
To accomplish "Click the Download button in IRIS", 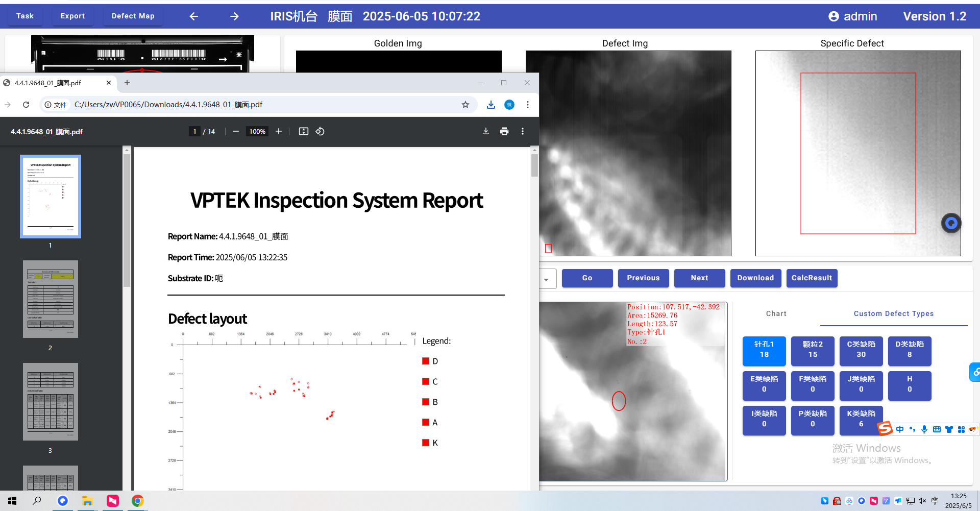I will (756, 278).
